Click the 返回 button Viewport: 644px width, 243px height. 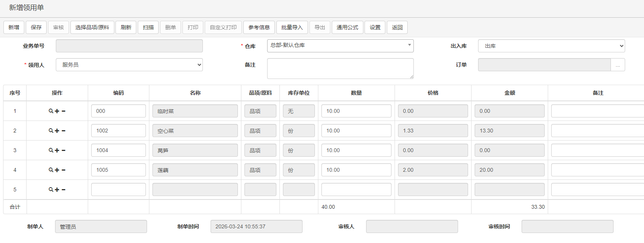[x=397, y=27]
